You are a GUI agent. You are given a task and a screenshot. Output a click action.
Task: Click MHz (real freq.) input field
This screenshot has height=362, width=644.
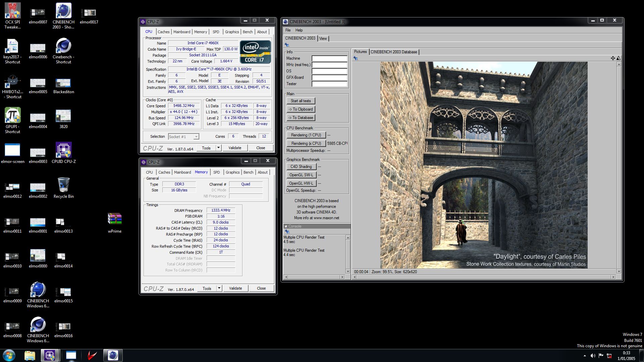coord(329,65)
